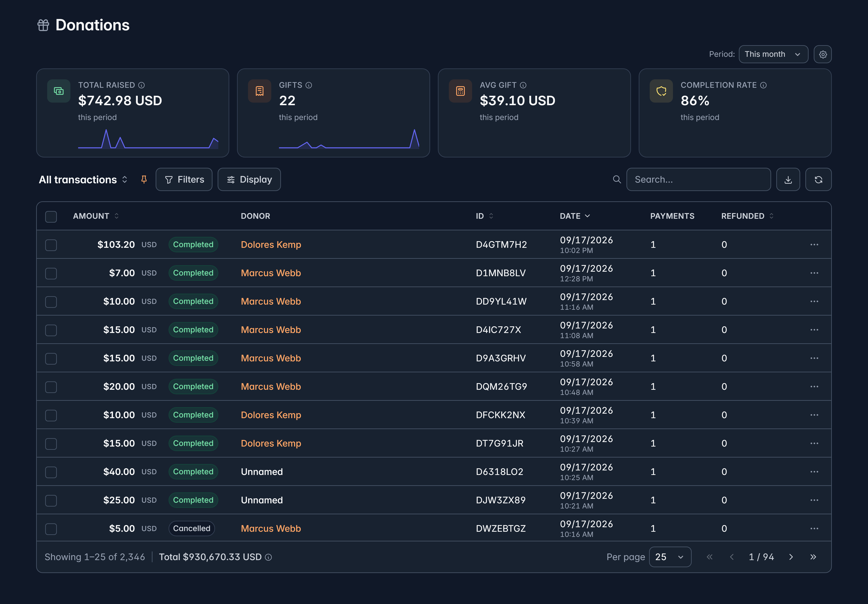
Task: Click the Donor column header
Action: pos(256,216)
